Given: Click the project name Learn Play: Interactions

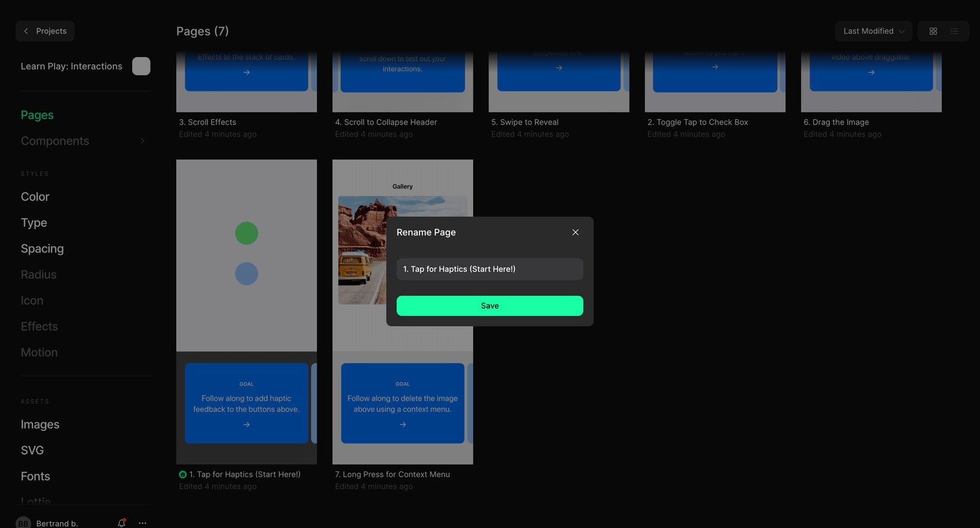Looking at the screenshot, I should [x=71, y=66].
